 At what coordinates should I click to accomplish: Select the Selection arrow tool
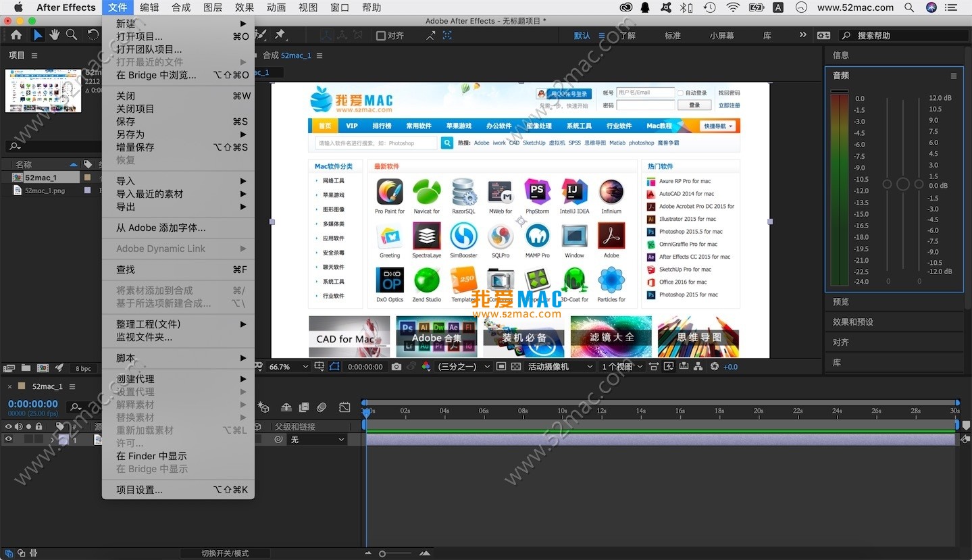click(x=37, y=35)
